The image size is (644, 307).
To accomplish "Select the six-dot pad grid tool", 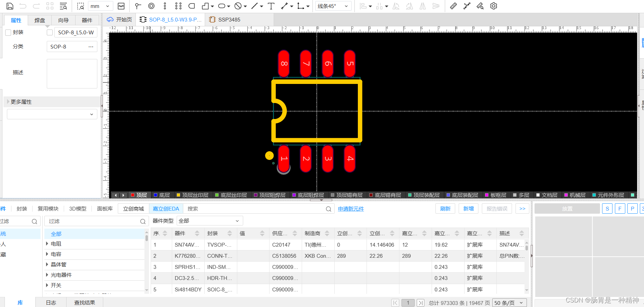I will click(178, 6).
